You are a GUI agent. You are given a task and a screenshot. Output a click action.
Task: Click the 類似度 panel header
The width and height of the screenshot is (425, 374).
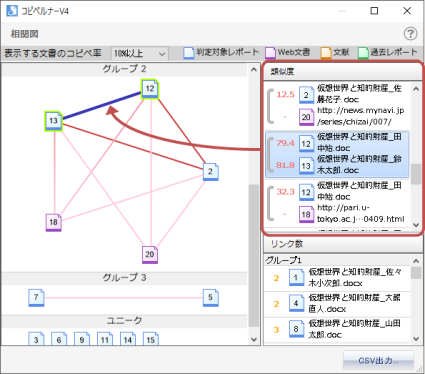[342, 71]
